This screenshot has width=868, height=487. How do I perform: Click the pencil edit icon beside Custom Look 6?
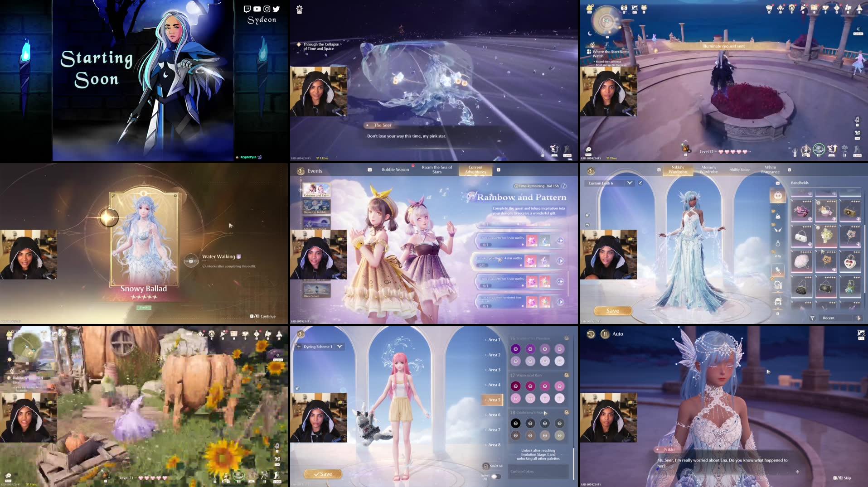pyautogui.click(x=640, y=183)
